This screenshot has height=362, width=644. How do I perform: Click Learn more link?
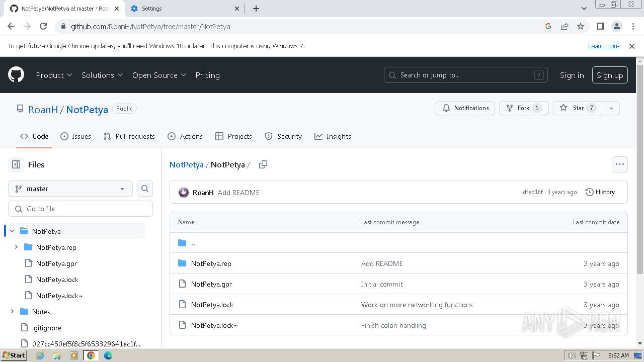point(604,46)
